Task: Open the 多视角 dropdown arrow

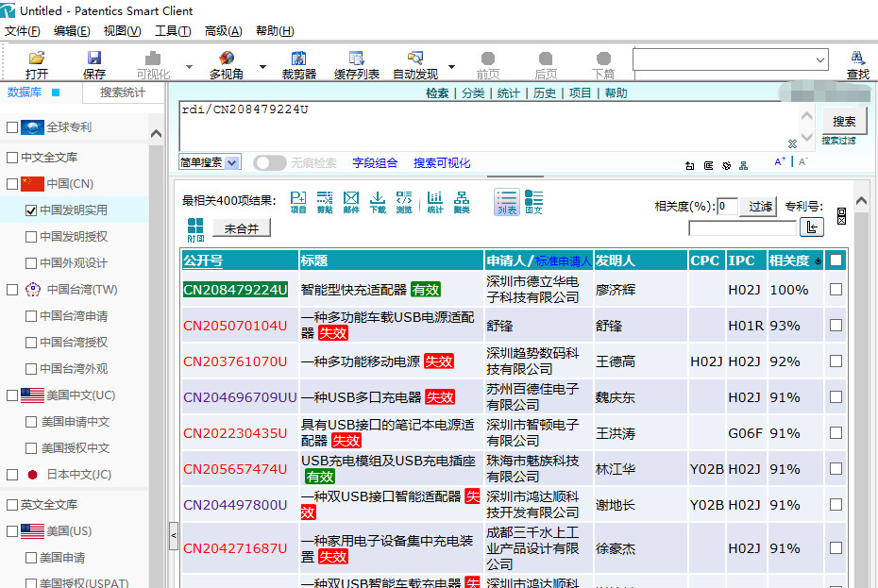Action: pos(262,67)
